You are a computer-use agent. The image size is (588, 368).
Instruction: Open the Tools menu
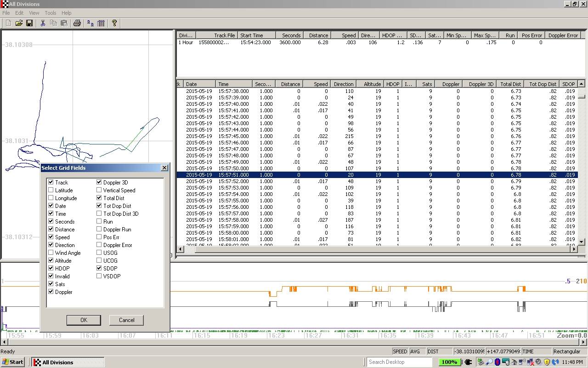point(50,13)
